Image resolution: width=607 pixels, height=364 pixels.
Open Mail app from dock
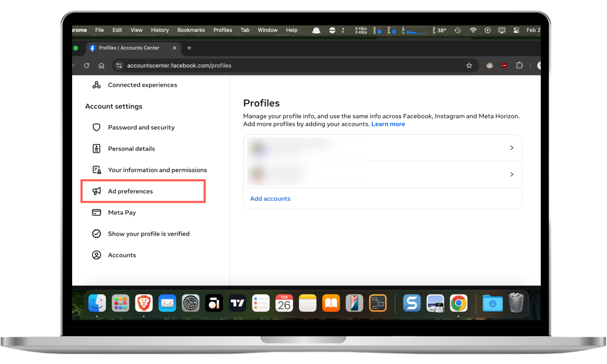click(x=167, y=303)
